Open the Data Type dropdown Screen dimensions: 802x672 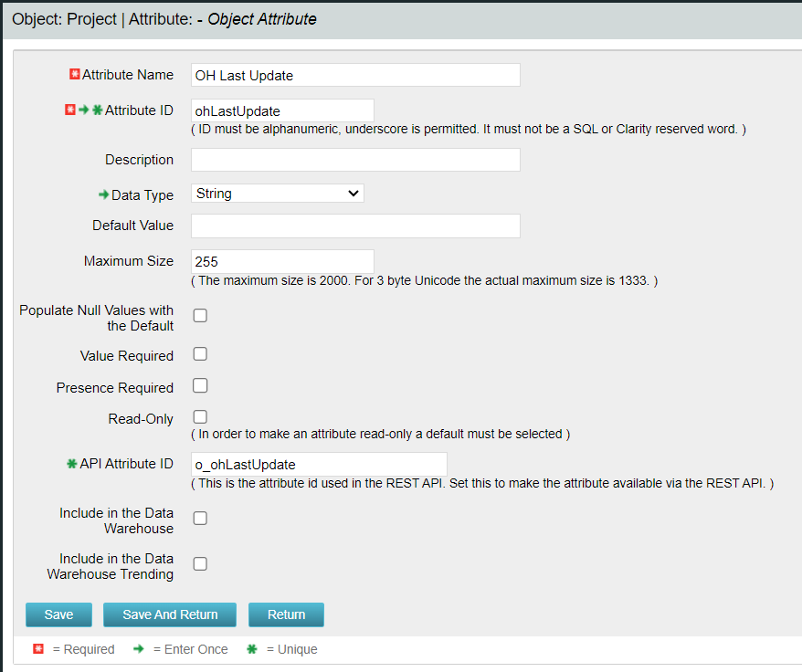tap(278, 194)
